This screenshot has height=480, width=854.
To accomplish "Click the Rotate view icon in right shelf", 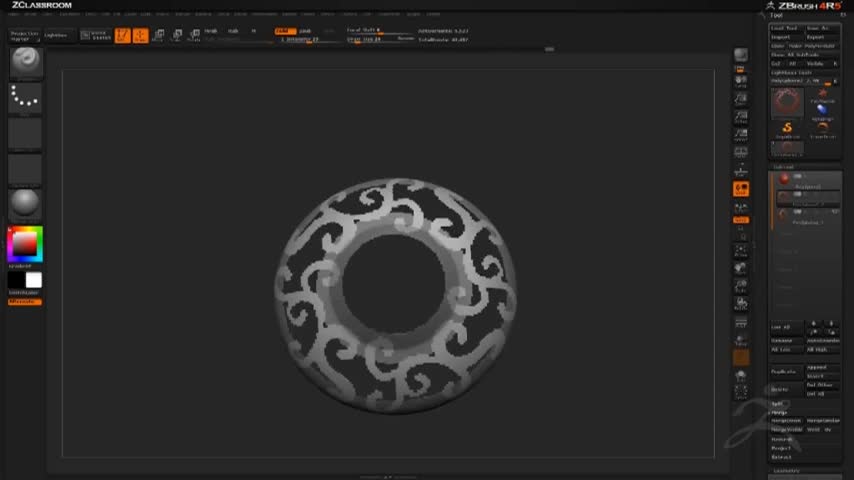I will (741, 305).
